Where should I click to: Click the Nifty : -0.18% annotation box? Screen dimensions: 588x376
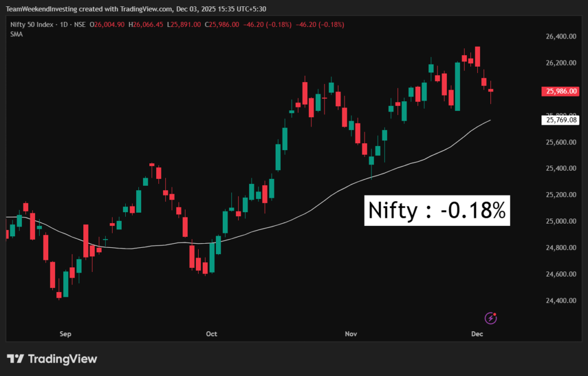click(x=438, y=211)
